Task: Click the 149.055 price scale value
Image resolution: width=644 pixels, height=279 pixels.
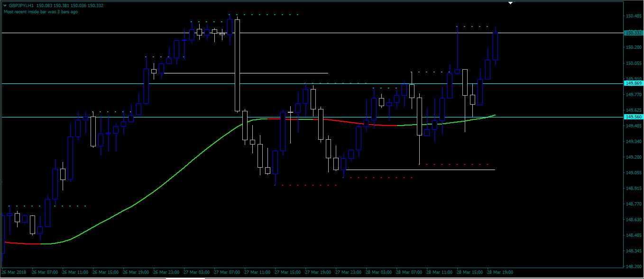Action: [x=634, y=172]
